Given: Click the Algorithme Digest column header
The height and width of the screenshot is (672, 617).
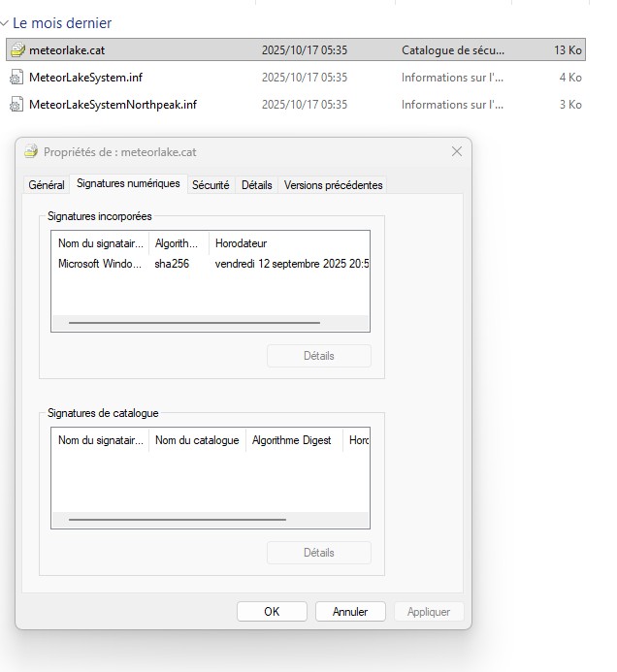Looking at the screenshot, I should (x=292, y=440).
